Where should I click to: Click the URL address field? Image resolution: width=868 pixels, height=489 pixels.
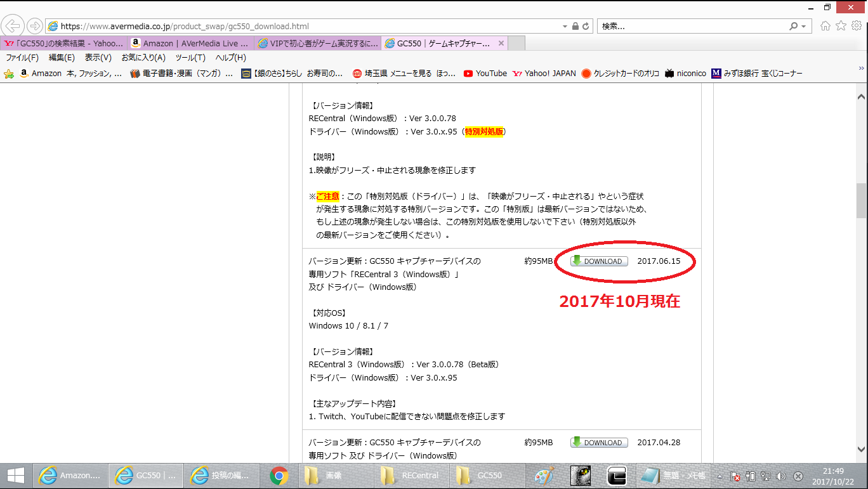click(x=305, y=27)
